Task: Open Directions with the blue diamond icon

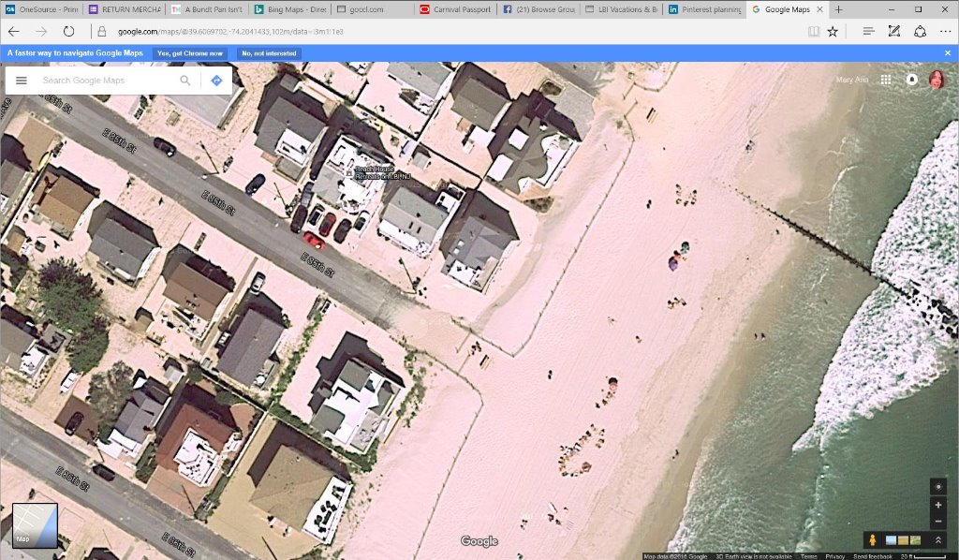Action: 216,81
